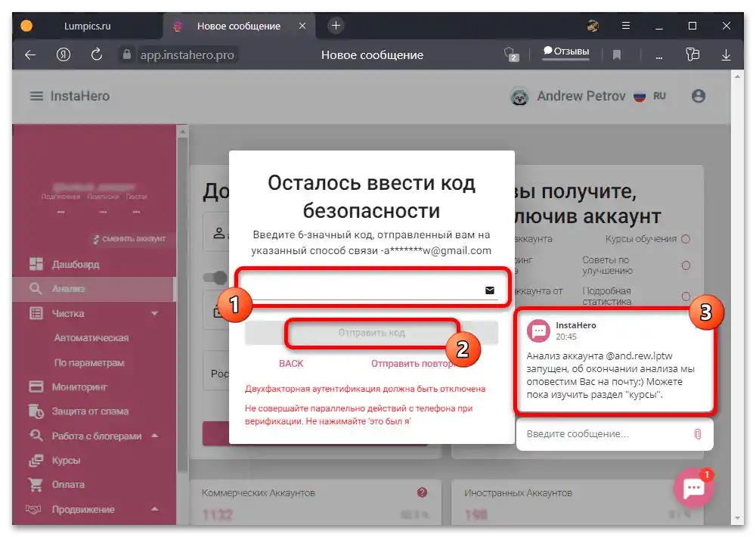Image resolution: width=756 pixels, height=537 pixels.
Task: Toggle InstaHero hamburger sidebar menu
Action: (x=36, y=96)
